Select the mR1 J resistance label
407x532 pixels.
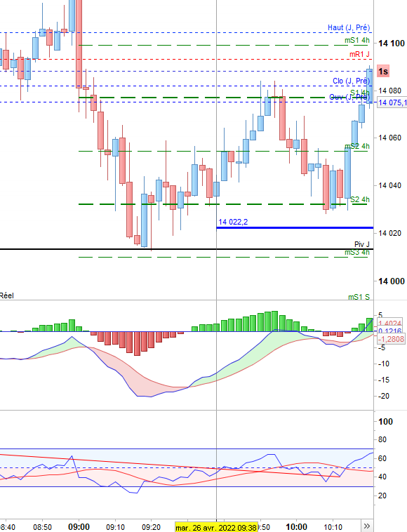pyautogui.click(x=359, y=54)
